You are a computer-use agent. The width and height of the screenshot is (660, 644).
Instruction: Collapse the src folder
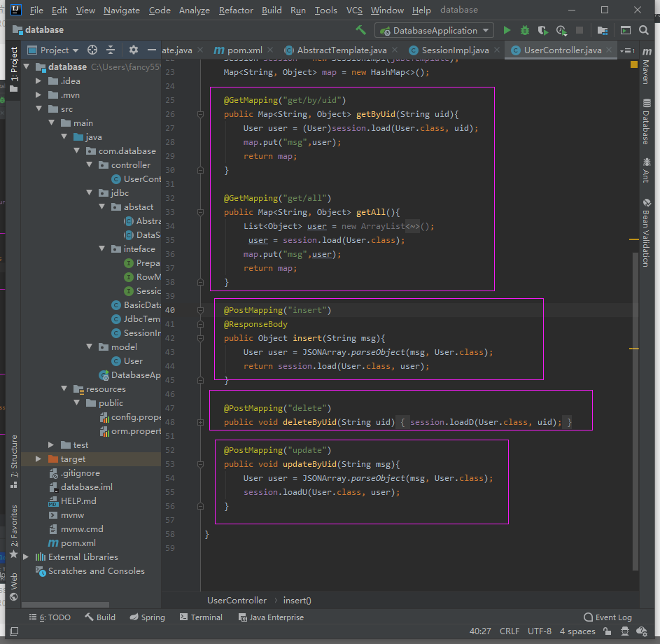pos(38,108)
